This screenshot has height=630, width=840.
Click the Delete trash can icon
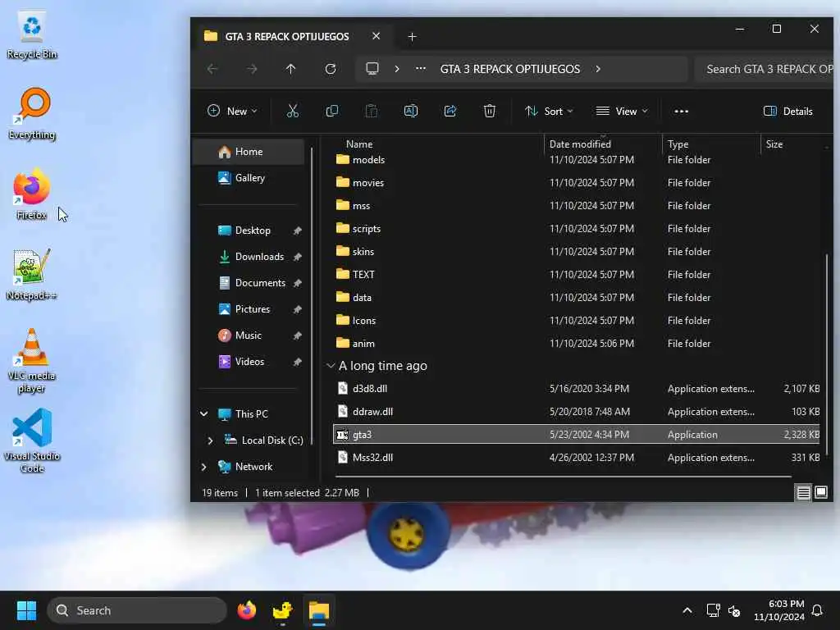click(x=489, y=111)
